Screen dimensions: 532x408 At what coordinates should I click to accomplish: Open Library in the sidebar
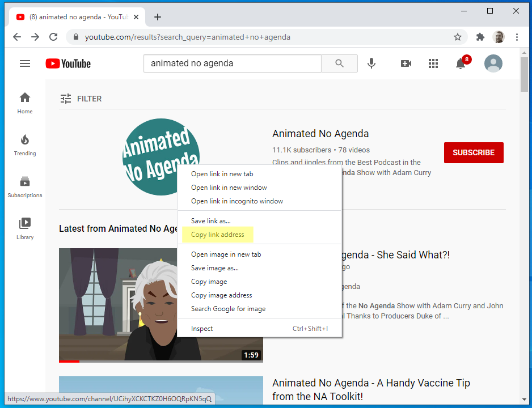pos(25,229)
